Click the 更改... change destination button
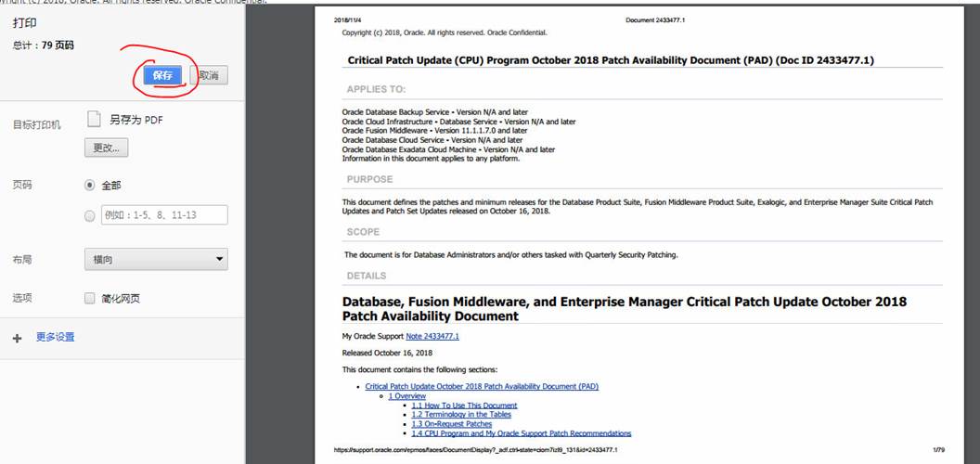Viewport: 980px width, 464px height. pos(106,148)
